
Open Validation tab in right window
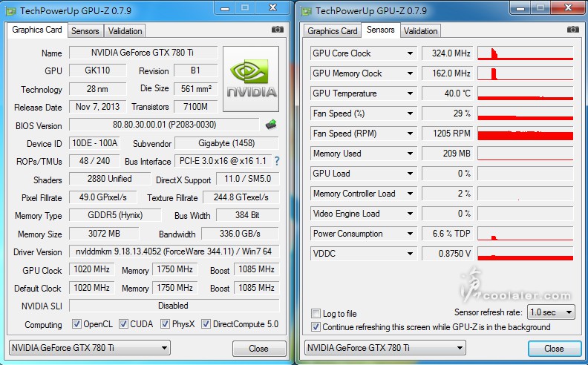coord(420,31)
